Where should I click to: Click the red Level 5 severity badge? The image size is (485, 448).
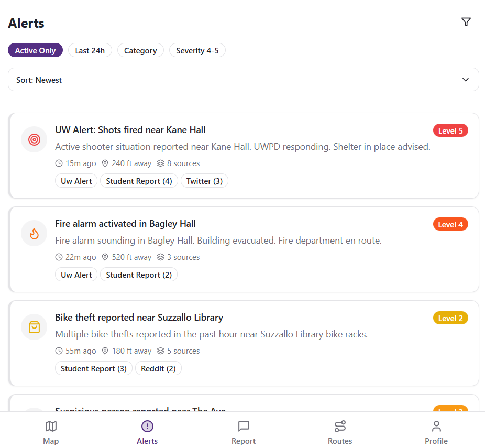[450, 130]
